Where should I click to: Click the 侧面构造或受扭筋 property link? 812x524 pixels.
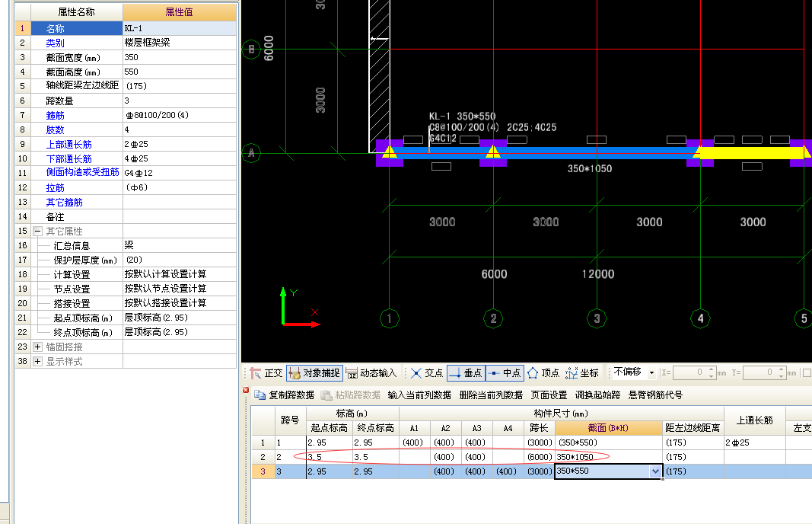tap(82, 173)
